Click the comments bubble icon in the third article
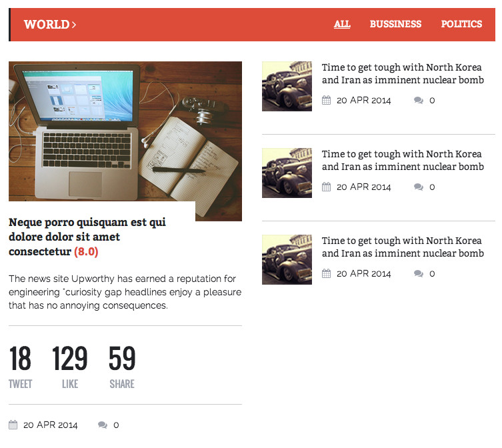The height and width of the screenshot is (448, 502). (x=419, y=274)
